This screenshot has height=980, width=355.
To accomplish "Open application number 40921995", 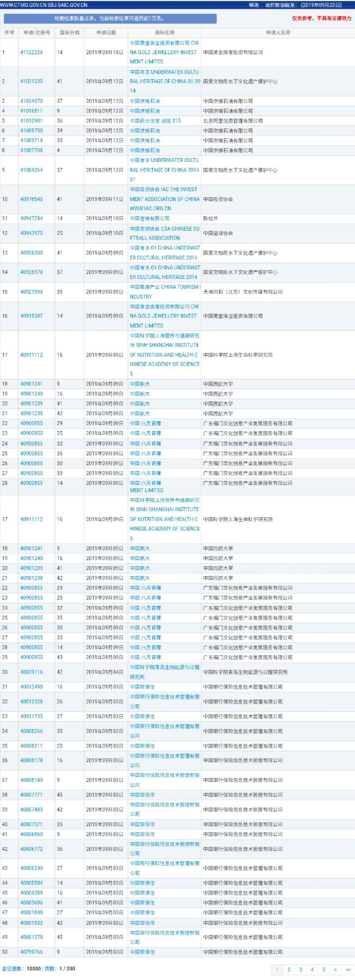I will tap(31, 292).
